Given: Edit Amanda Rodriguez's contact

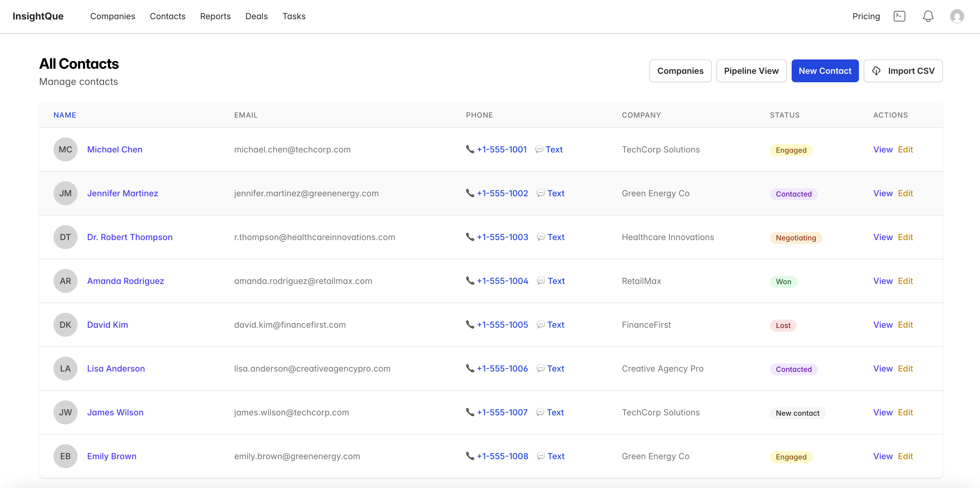Looking at the screenshot, I should point(905,281).
